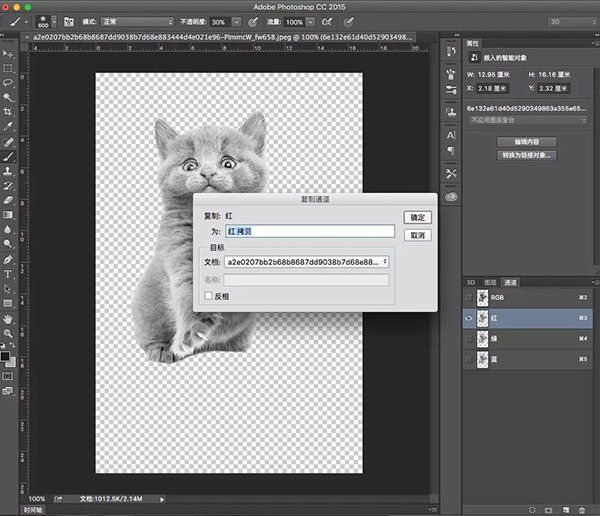The height and width of the screenshot is (516, 600).
Task: Switch to the 3D panel tab
Action: point(471,282)
